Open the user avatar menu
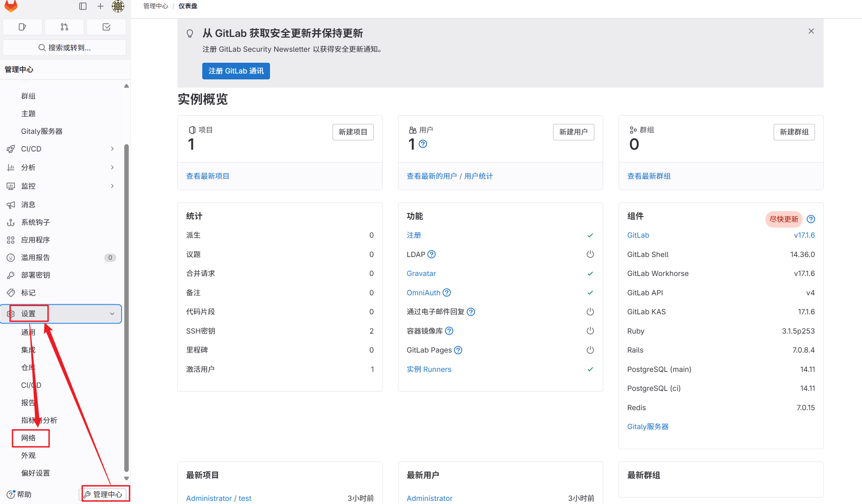This screenshot has height=504, width=862. point(118,6)
